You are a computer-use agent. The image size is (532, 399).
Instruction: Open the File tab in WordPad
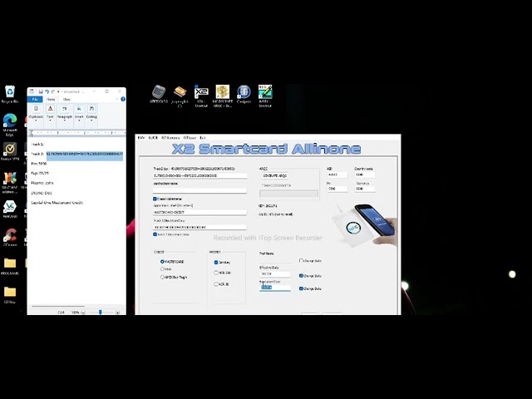[35, 100]
